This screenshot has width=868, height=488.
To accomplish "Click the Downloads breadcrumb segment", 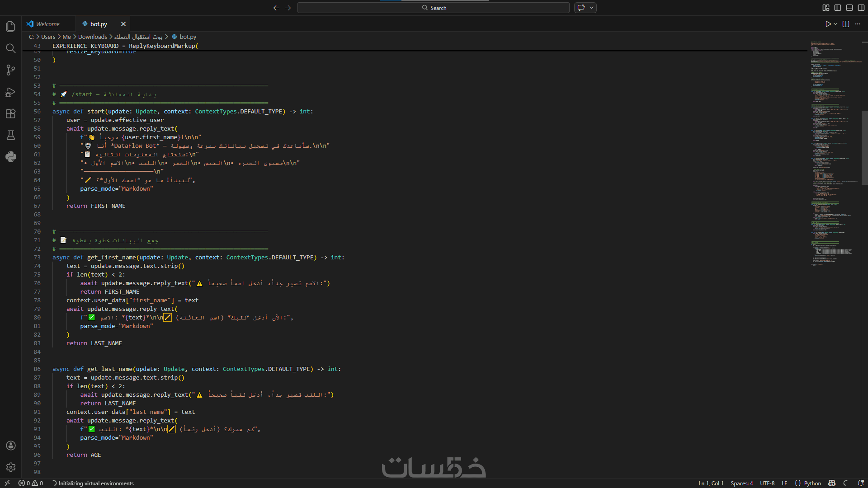I will click(x=92, y=37).
